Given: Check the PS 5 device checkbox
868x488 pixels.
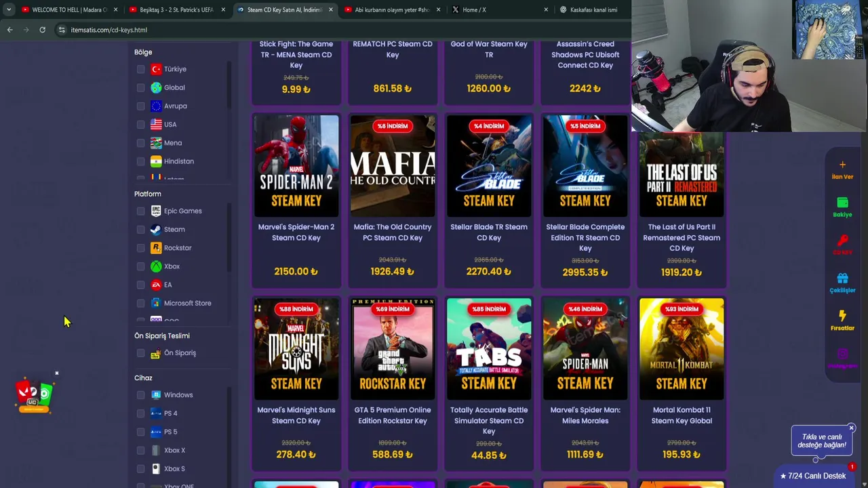Looking at the screenshot, I should 140,432.
